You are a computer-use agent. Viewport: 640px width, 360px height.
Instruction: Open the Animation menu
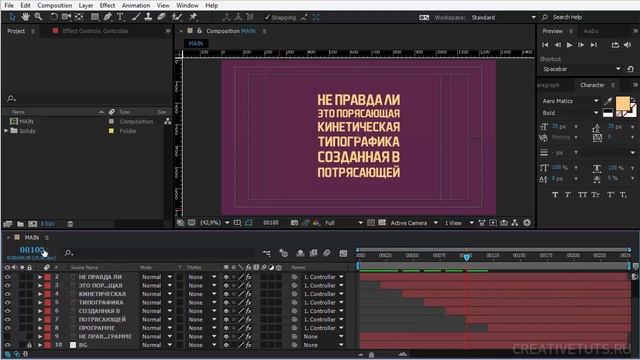pos(136,5)
